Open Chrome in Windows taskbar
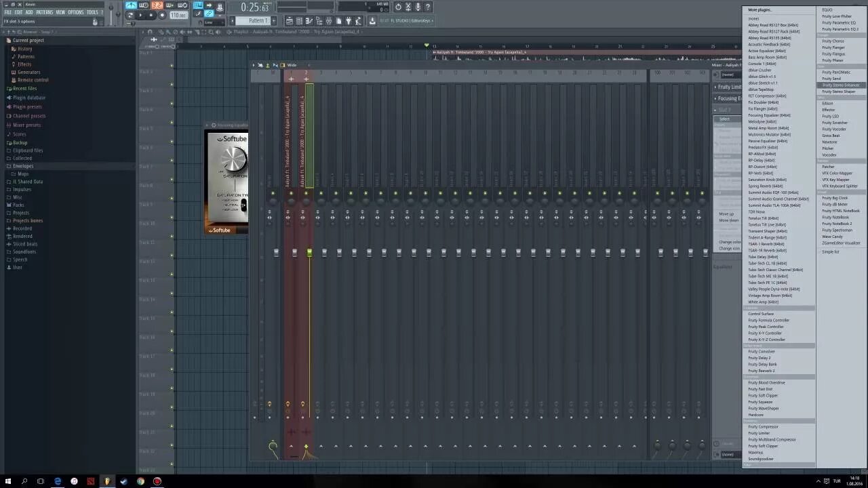 (x=140, y=481)
